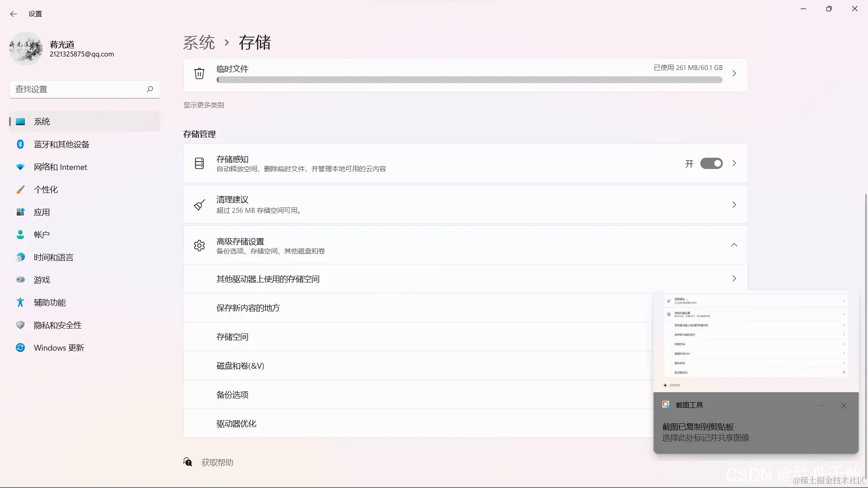Click the 高级存储设置 gear icon
The width and height of the screenshot is (868, 488).
pyautogui.click(x=199, y=245)
